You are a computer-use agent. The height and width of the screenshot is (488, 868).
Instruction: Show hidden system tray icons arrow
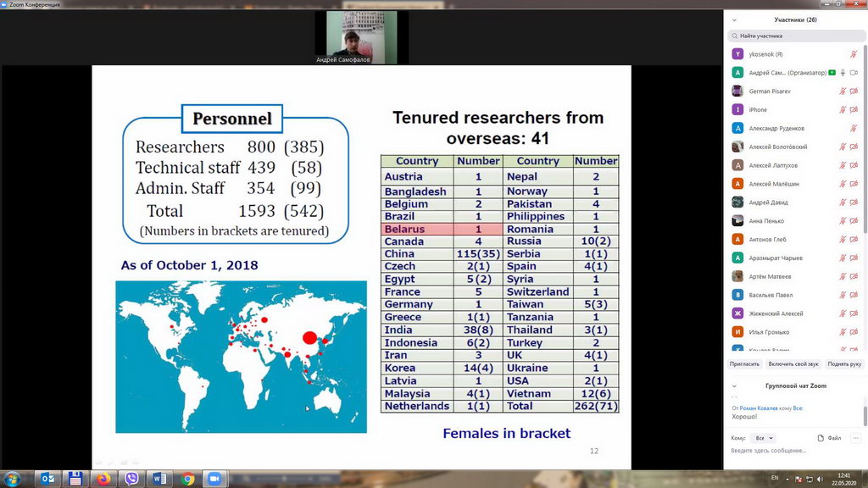click(787, 480)
